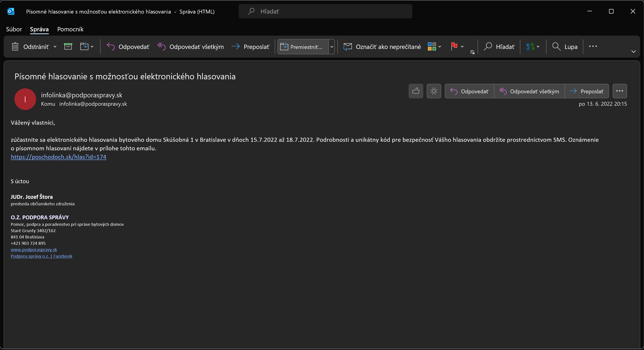The image size is (644, 350).
Task: Click the translate icon in ribbon
Action: pyautogui.click(x=530, y=47)
